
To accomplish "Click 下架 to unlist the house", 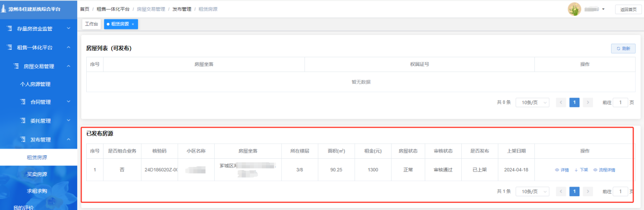I will 581,170.
